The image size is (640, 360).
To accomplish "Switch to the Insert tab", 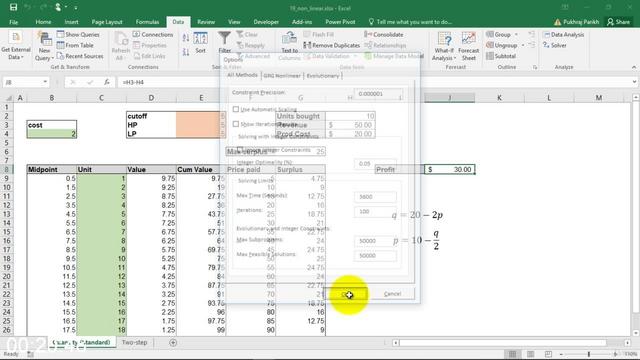I will click(71, 22).
